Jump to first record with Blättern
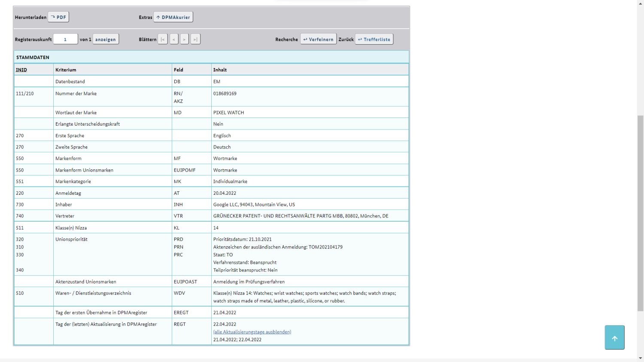Screen dimensions: 644x362 [163, 39]
